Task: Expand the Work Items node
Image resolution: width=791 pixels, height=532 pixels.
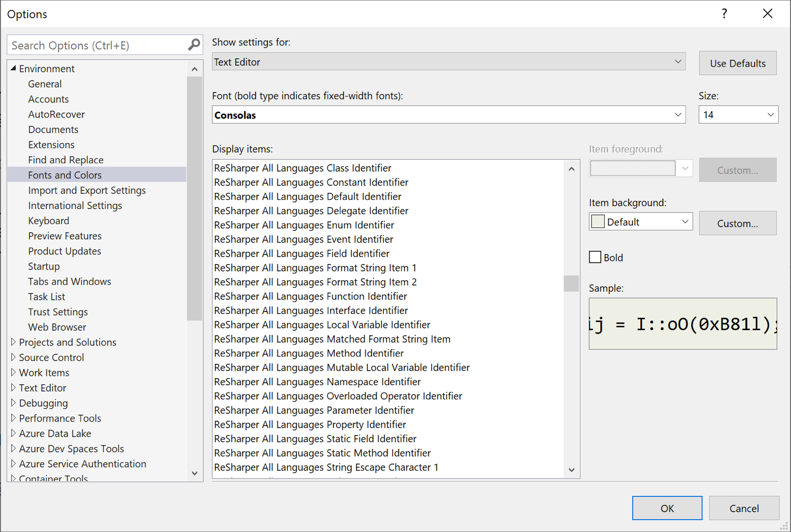Action: pyautogui.click(x=13, y=372)
